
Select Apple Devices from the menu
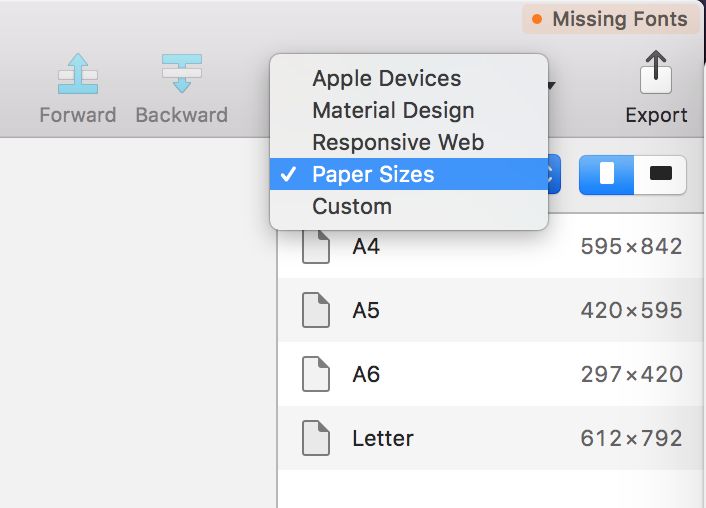pyautogui.click(x=386, y=78)
